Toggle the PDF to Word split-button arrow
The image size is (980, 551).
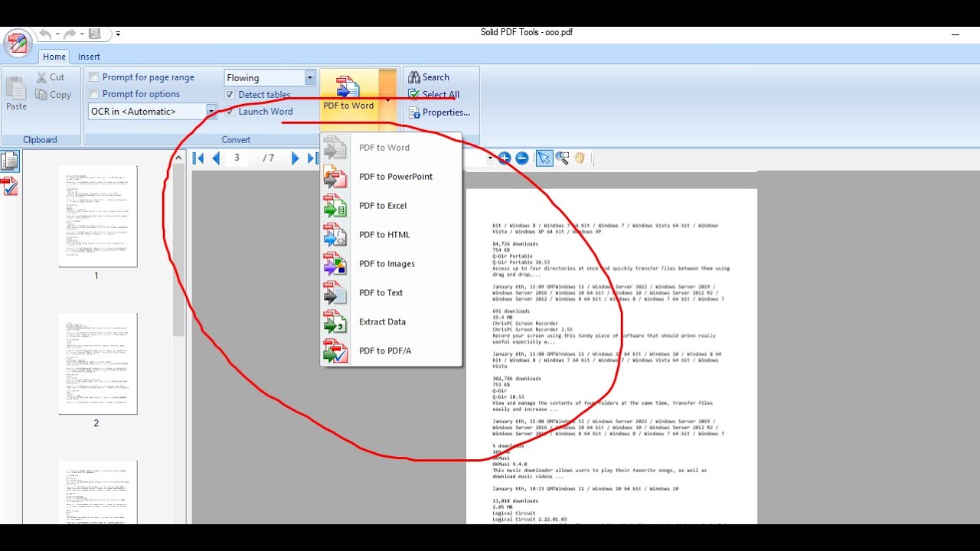pos(387,99)
